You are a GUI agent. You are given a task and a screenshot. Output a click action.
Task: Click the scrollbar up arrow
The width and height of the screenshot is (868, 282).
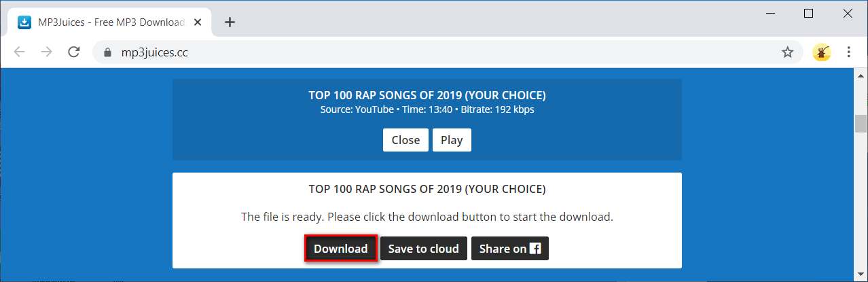[x=861, y=75]
